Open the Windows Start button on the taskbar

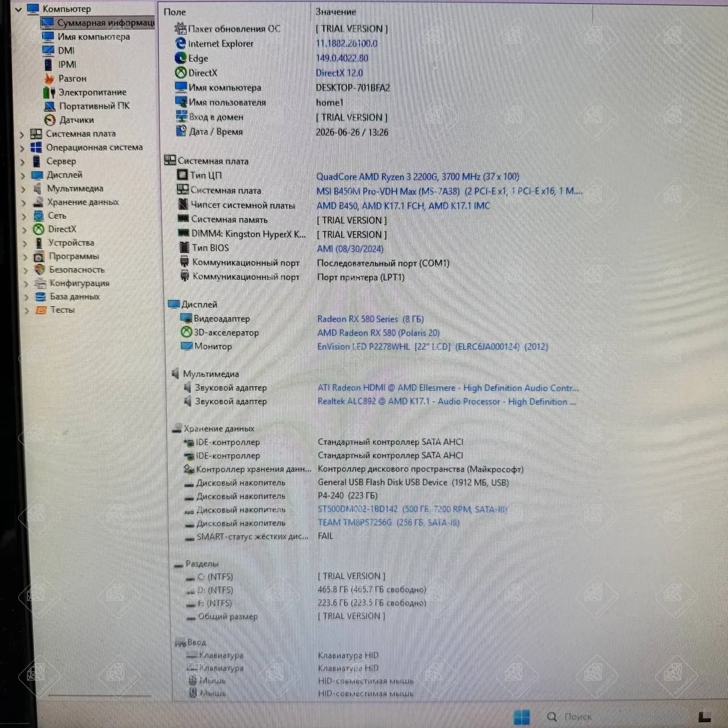(521, 717)
